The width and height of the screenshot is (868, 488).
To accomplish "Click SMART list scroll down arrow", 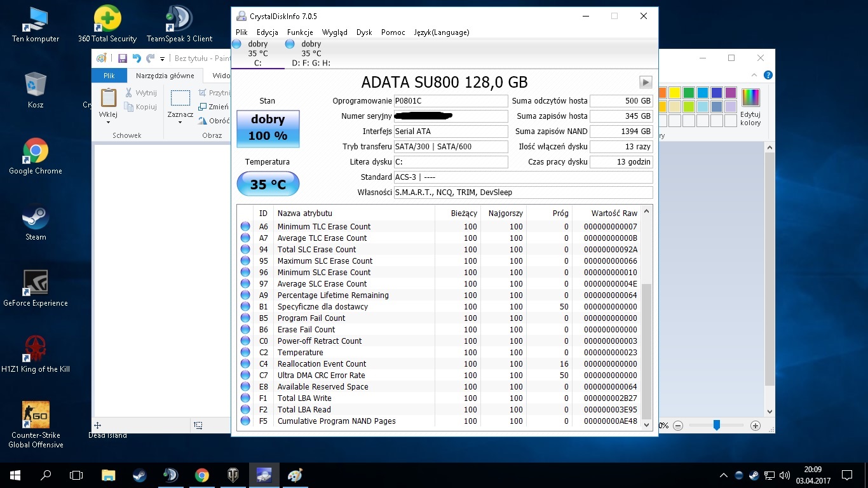I will (647, 424).
